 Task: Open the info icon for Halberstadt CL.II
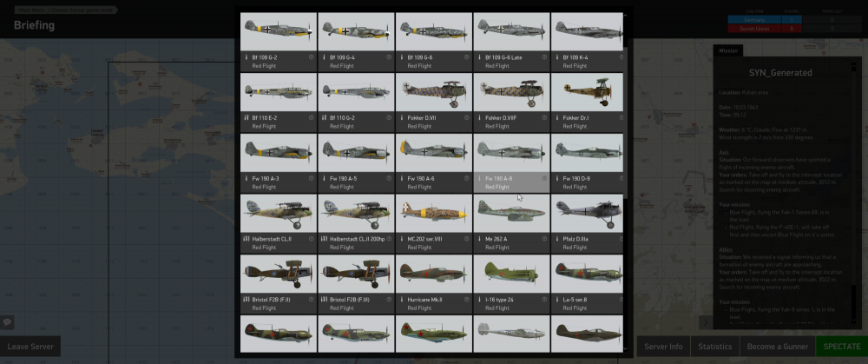(311, 239)
